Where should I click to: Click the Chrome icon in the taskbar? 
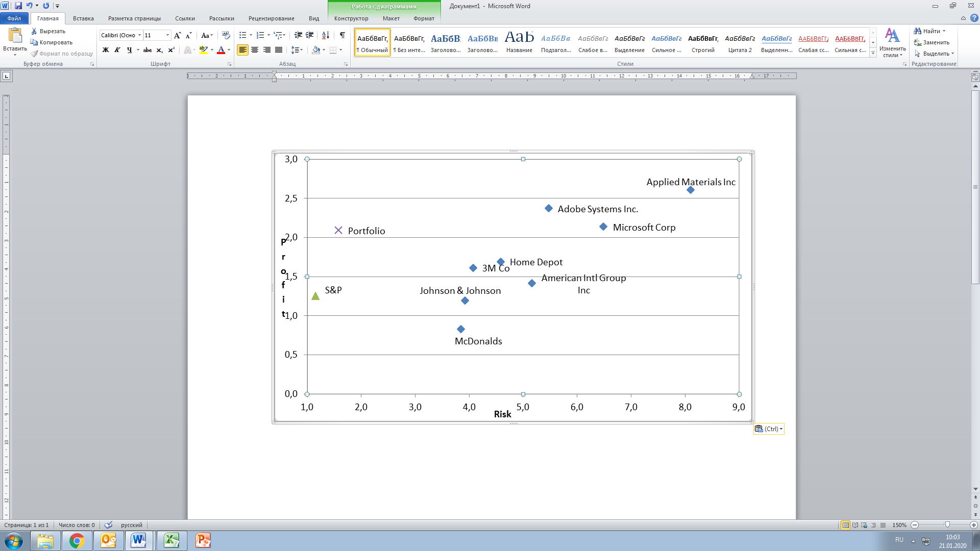[77, 541]
